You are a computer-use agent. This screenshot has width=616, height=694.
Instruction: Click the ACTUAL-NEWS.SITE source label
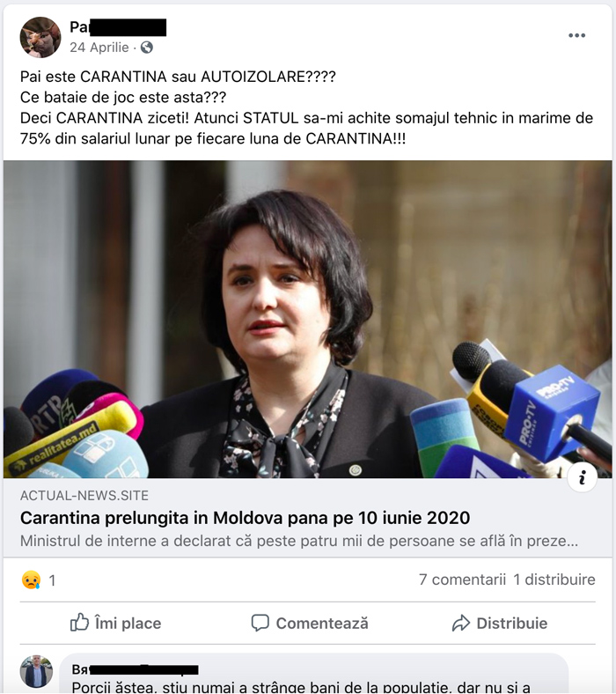click(84, 495)
